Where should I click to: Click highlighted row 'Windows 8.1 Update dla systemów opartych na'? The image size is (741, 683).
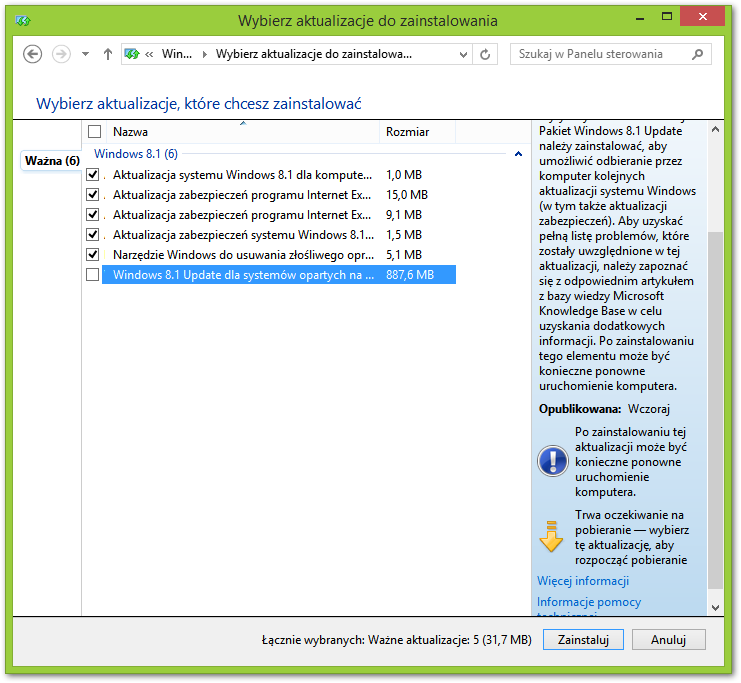point(279,275)
